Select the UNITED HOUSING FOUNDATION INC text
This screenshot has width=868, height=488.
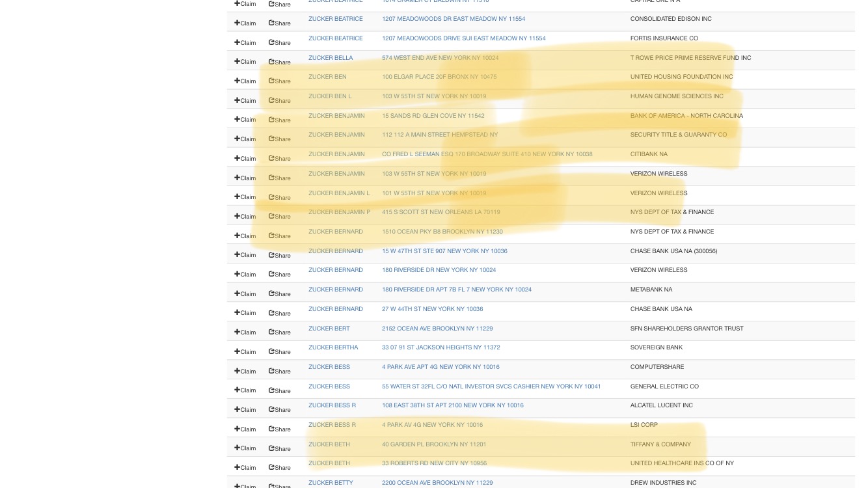tap(681, 77)
